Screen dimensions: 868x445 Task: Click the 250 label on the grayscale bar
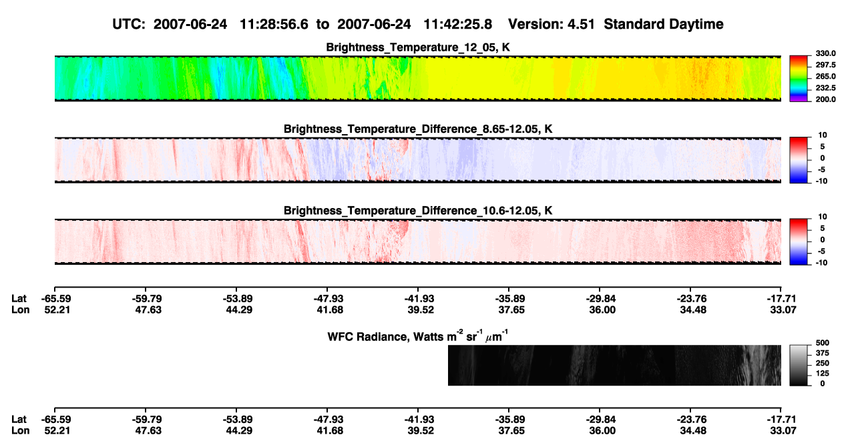[821, 362]
